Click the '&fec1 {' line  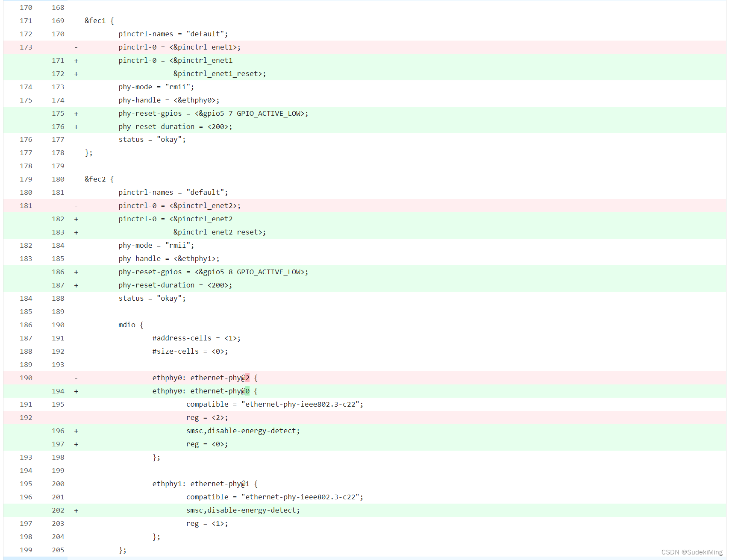pyautogui.click(x=364, y=21)
